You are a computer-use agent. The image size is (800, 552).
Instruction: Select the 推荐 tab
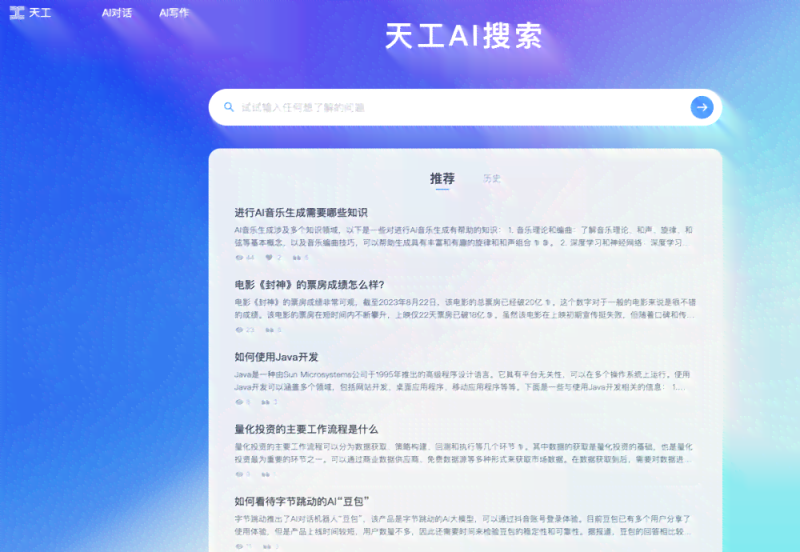tap(442, 179)
